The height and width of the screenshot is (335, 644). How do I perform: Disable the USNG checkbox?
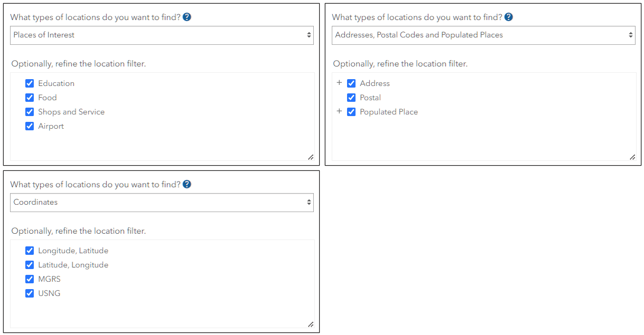click(30, 293)
